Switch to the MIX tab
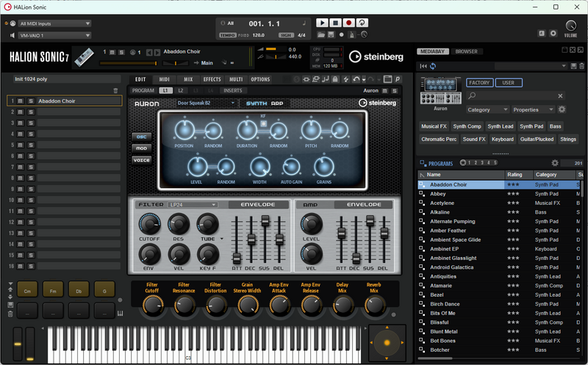The height and width of the screenshot is (365, 588). point(188,79)
